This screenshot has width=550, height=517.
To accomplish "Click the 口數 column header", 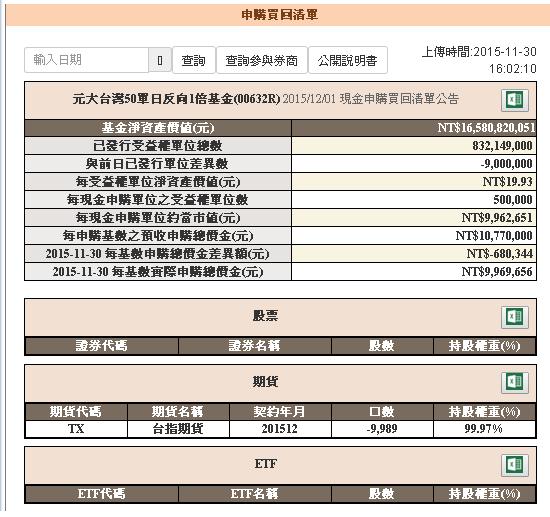I will [x=382, y=412].
